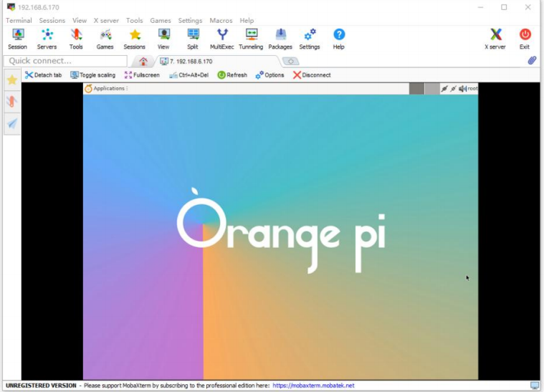Open the Settings gear toolbar icon
The height and width of the screenshot is (392, 544).
click(x=310, y=39)
